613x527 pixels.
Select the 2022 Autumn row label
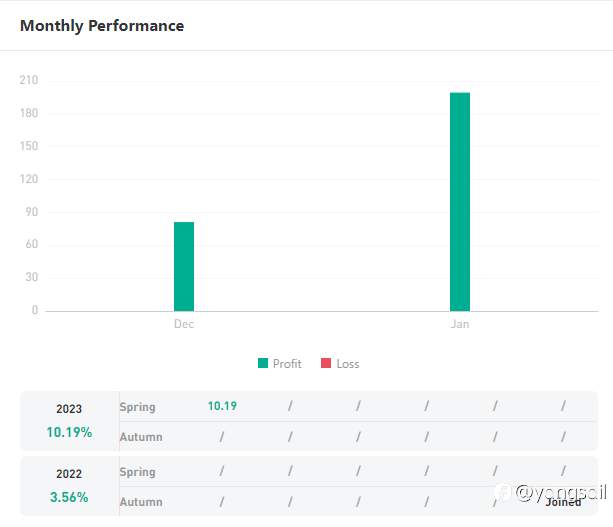point(141,502)
